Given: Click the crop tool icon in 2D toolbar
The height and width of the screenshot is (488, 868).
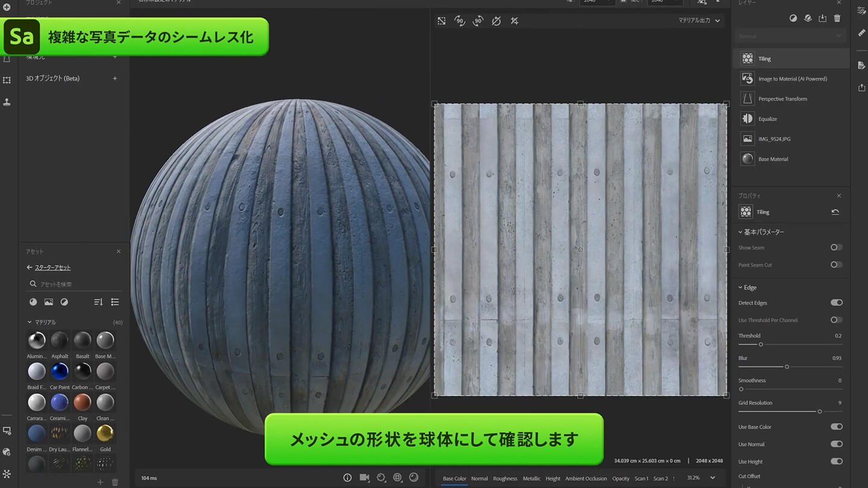Looking at the screenshot, I should pos(514,21).
